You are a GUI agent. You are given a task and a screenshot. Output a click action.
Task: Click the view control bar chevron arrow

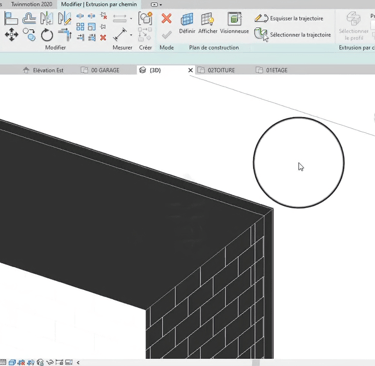pos(78,362)
